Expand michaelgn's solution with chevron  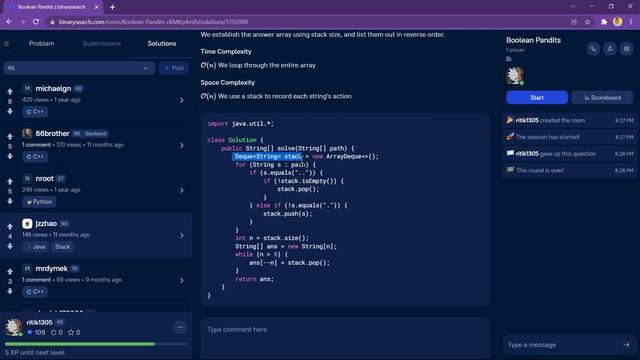182,100
